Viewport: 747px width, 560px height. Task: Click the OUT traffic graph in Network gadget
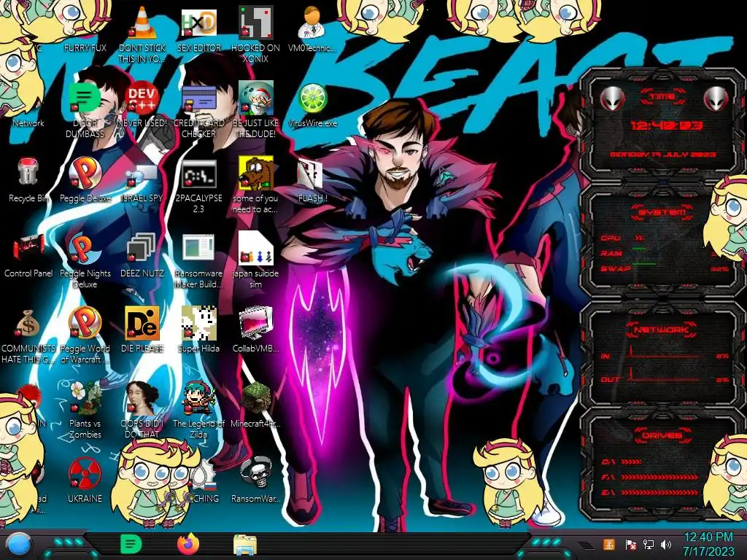[x=665, y=376]
